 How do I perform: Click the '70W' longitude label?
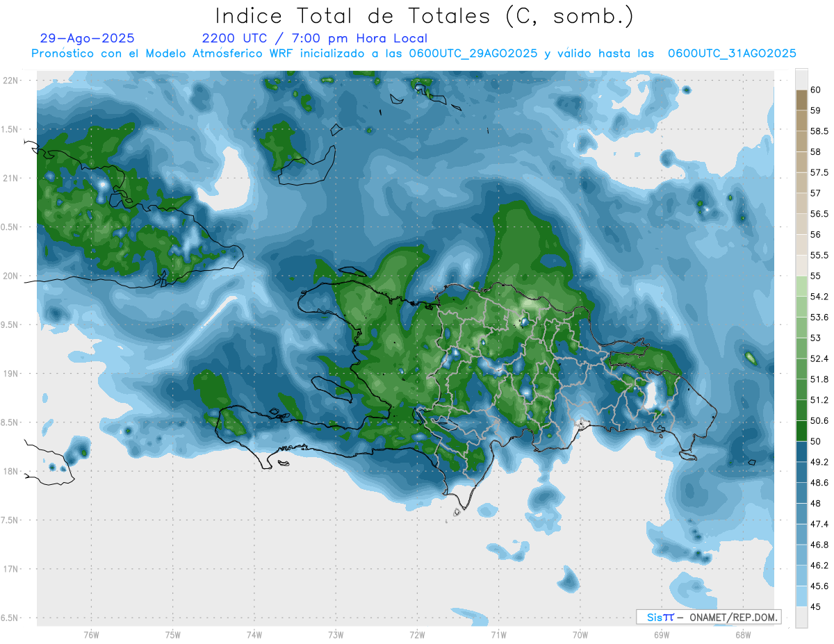click(580, 634)
